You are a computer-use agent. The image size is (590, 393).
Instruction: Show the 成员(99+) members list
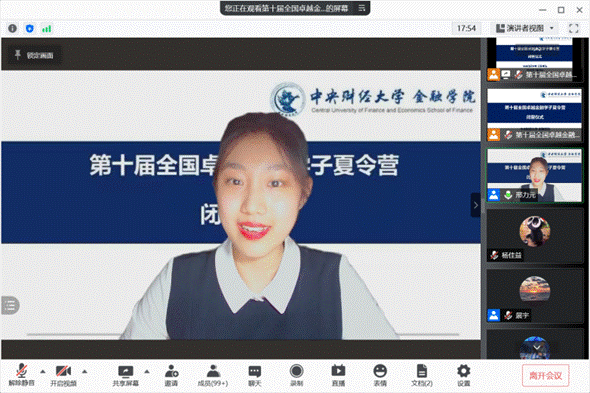(213, 375)
